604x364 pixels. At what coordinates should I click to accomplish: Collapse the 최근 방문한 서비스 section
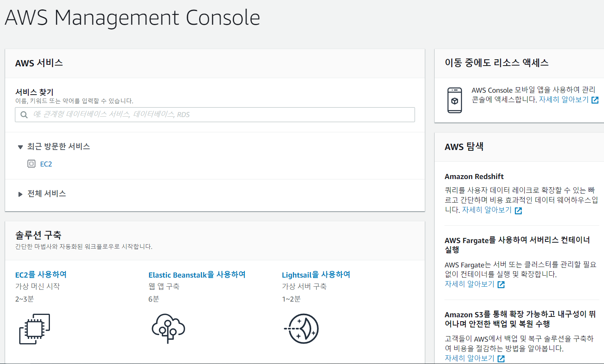click(20, 147)
